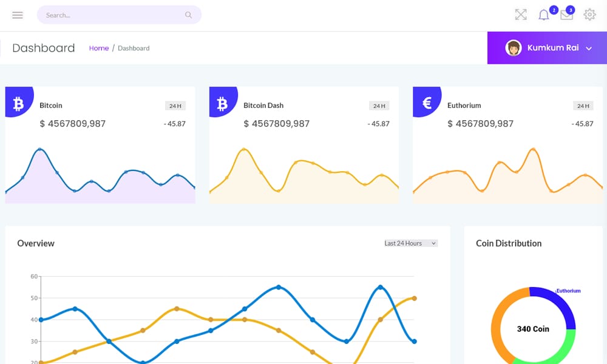607x364 pixels.
Task: Open the Last 24 Hours dropdown
Action: click(410, 243)
